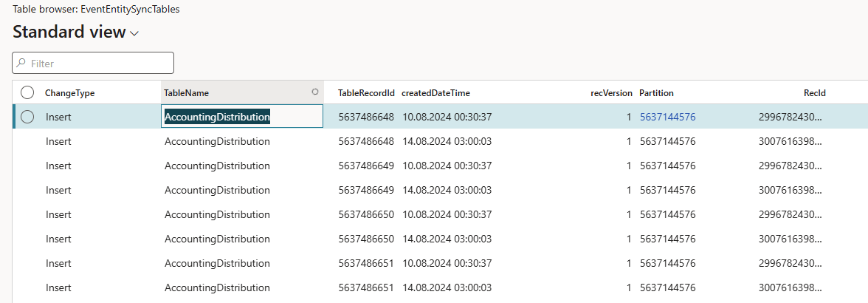This screenshot has height=303, width=868.
Task: Sort by the ChangeType column header
Action: click(x=70, y=93)
